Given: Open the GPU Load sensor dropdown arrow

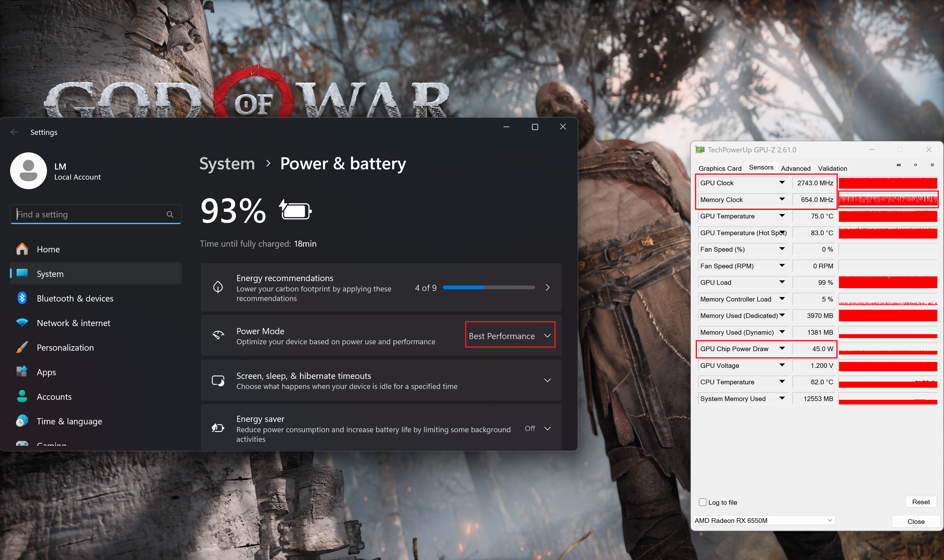Looking at the screenshot, I should [782, 282].
